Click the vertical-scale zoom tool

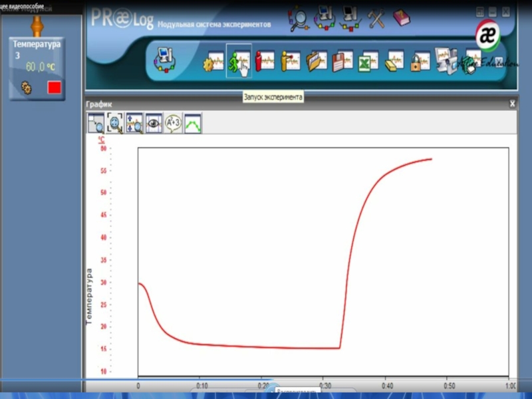click(x=135, y=123)
